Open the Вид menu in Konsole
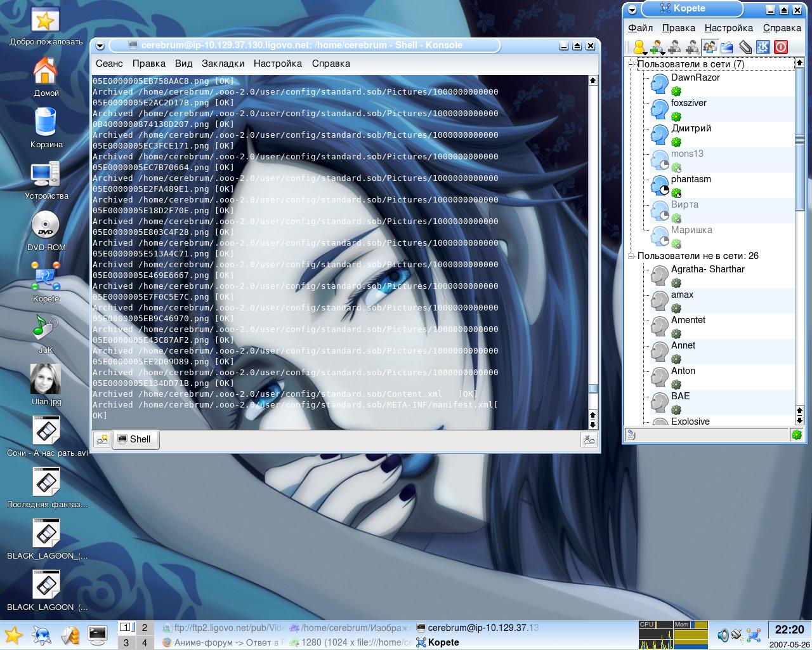Viewport: 812px width, 650px height. (x=183, y=63)
